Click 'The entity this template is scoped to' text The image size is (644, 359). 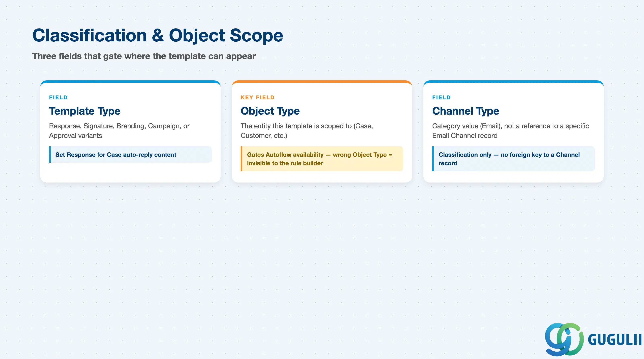pyautogui.click(x=307, y=131)
